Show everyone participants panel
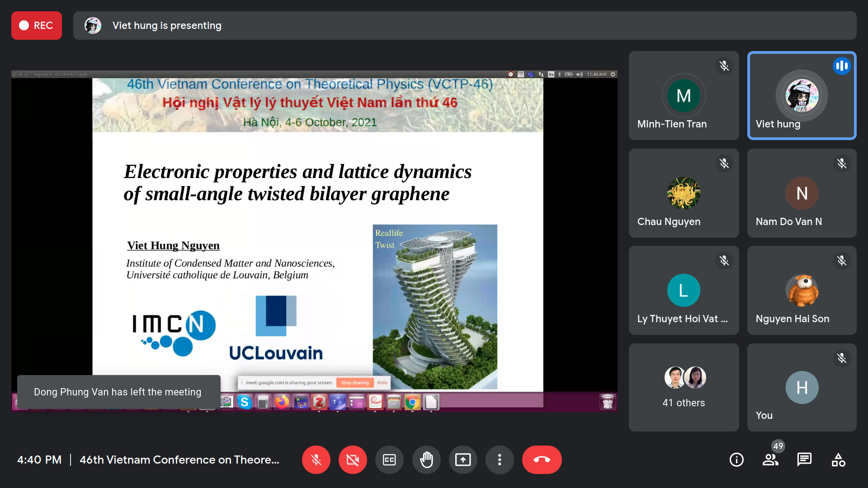Viewport: 868px width, 488px height. click(770, 460)
